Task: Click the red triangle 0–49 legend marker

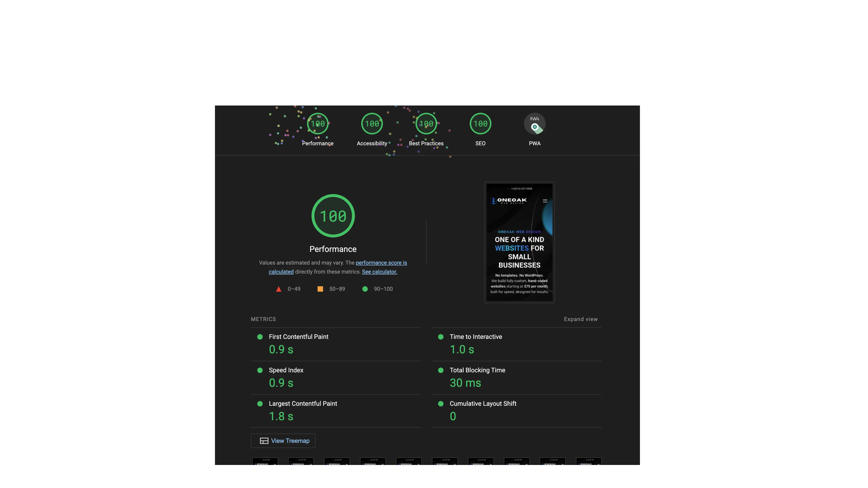Action: click(x=279, y=289)
